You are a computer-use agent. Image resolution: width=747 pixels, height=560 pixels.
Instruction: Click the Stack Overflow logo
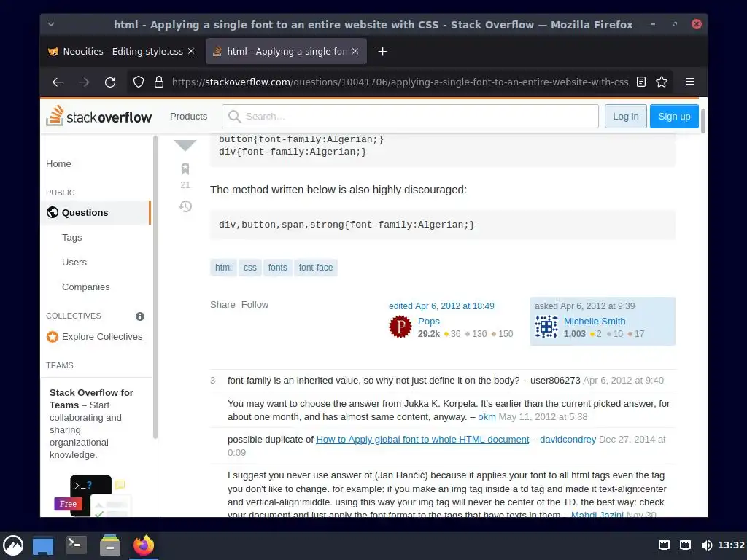[x=98, y=116]
